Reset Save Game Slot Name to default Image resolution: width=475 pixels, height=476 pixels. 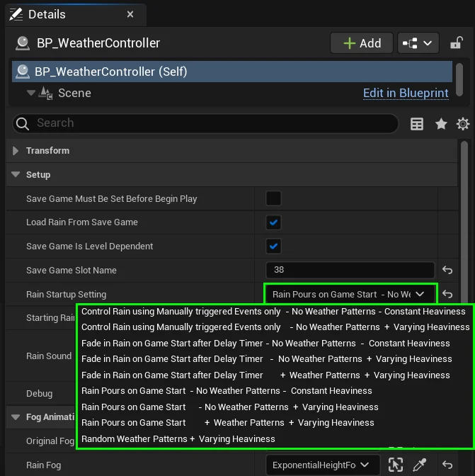(447, 270)
